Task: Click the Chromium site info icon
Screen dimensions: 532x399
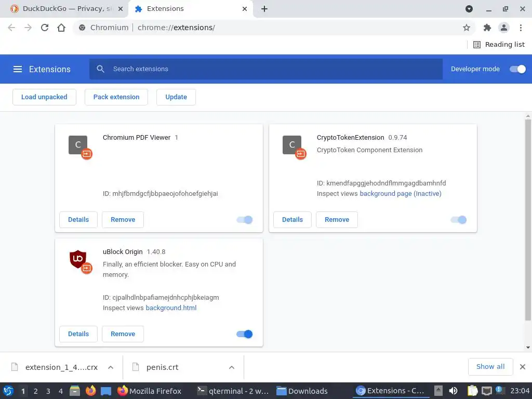Action: pyautogui.click(x=82, y=28)
